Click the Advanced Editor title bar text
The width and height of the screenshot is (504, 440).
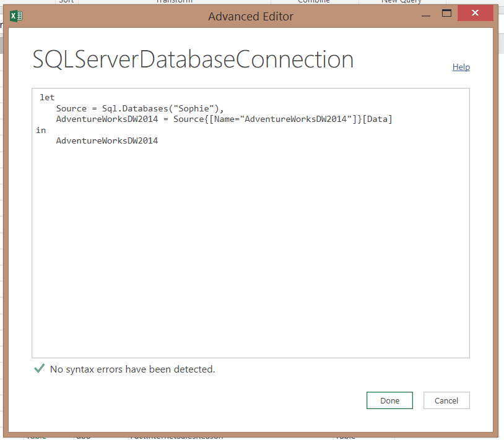(250, 16)
